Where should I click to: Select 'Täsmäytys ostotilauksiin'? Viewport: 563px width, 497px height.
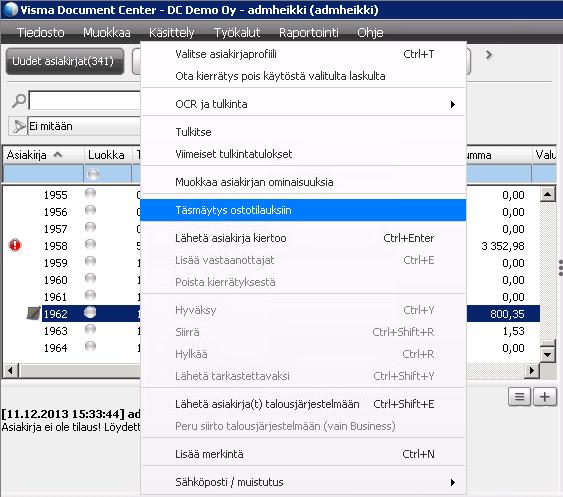303,210
